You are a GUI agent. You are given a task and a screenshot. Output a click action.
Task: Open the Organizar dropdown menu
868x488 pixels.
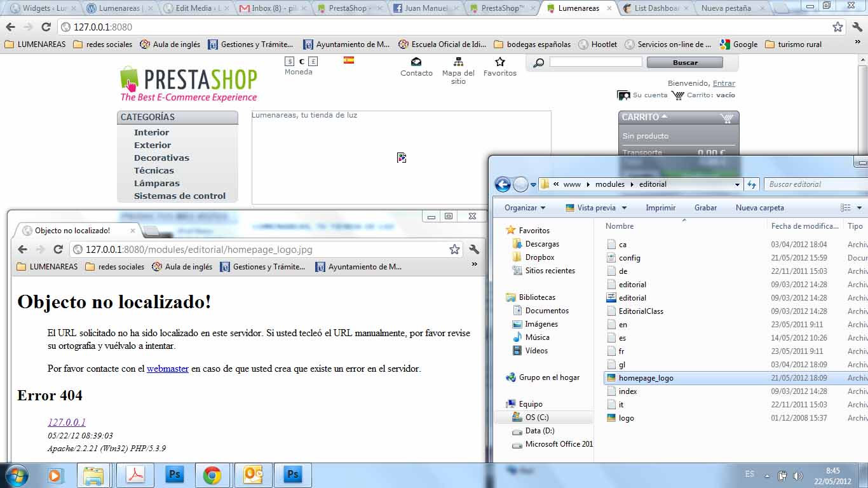pyautogui.click(x=525, y=208)
